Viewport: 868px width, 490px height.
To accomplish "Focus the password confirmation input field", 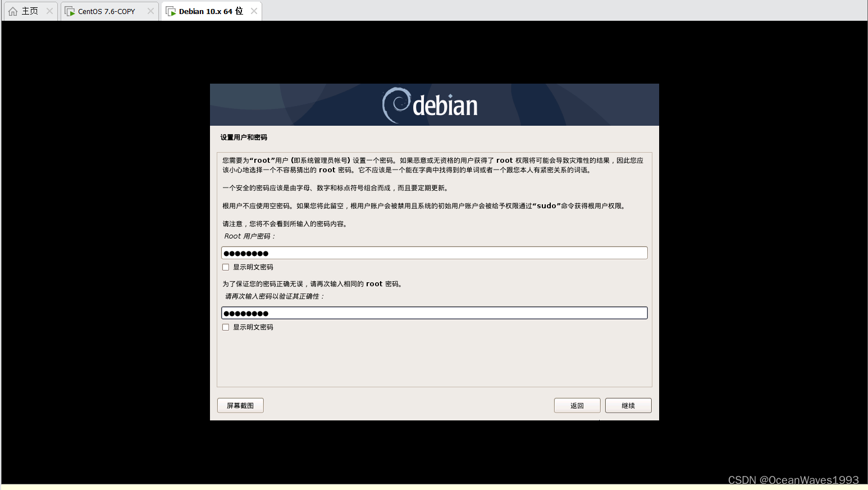I will click(434, 313).
